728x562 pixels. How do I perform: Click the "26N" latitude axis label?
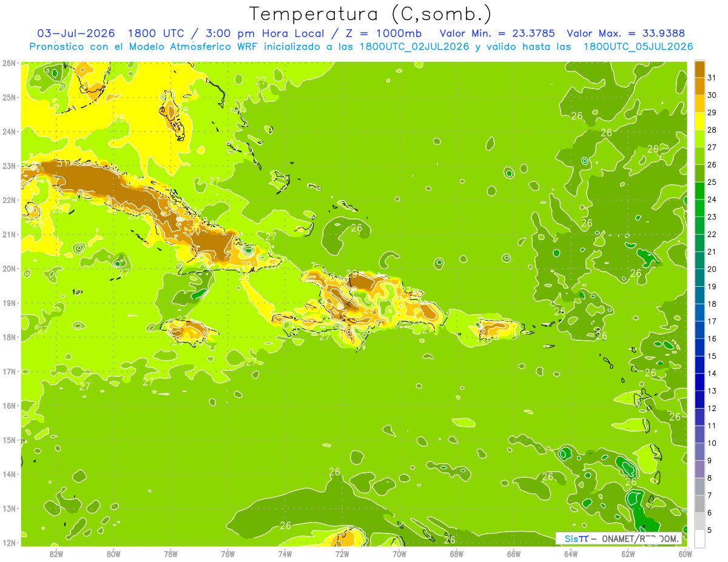coord(9,63)
